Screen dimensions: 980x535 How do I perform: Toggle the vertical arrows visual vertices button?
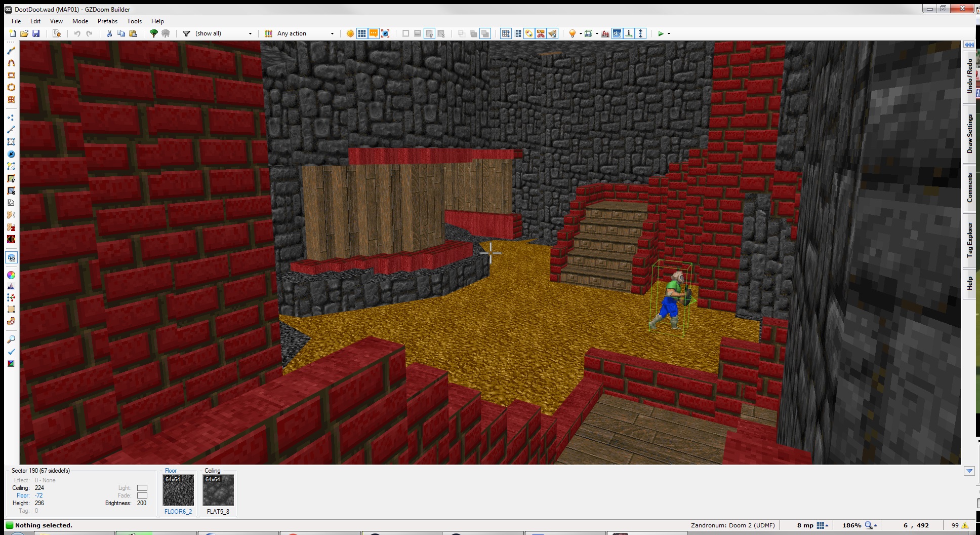tap(641, 33)
